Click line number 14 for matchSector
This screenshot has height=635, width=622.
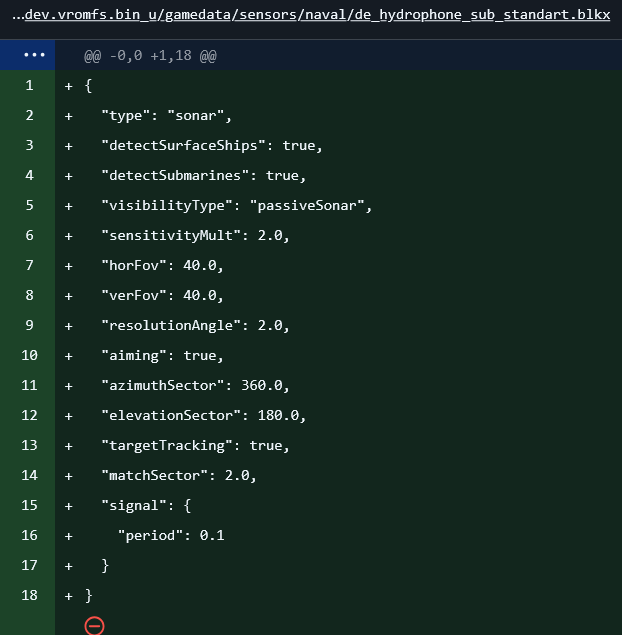[x=28, y=475]
